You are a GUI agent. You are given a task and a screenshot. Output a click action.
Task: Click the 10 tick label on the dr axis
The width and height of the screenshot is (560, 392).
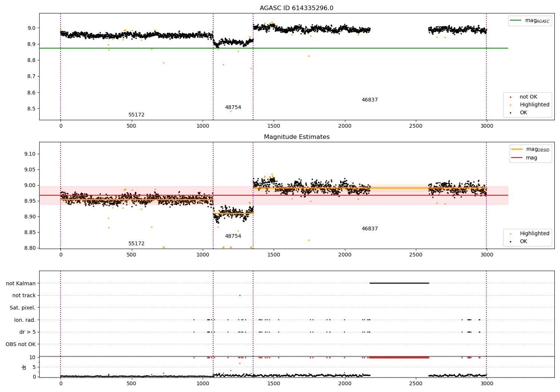pos(32,357)
